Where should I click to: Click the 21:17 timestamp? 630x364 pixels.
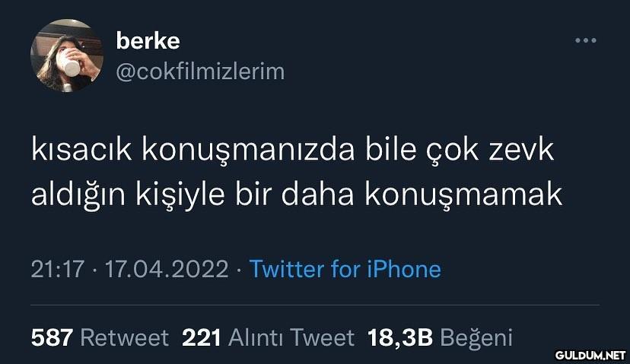pos(58,269)
